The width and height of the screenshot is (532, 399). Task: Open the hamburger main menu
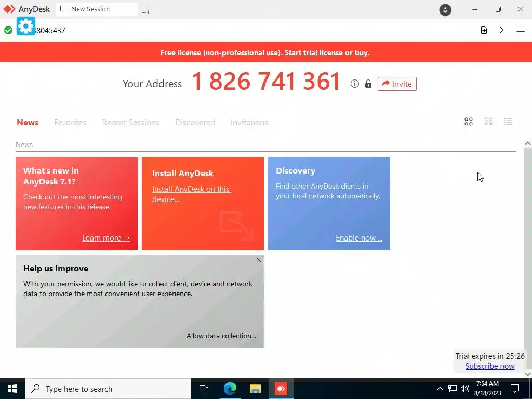[x=521, y=30]
